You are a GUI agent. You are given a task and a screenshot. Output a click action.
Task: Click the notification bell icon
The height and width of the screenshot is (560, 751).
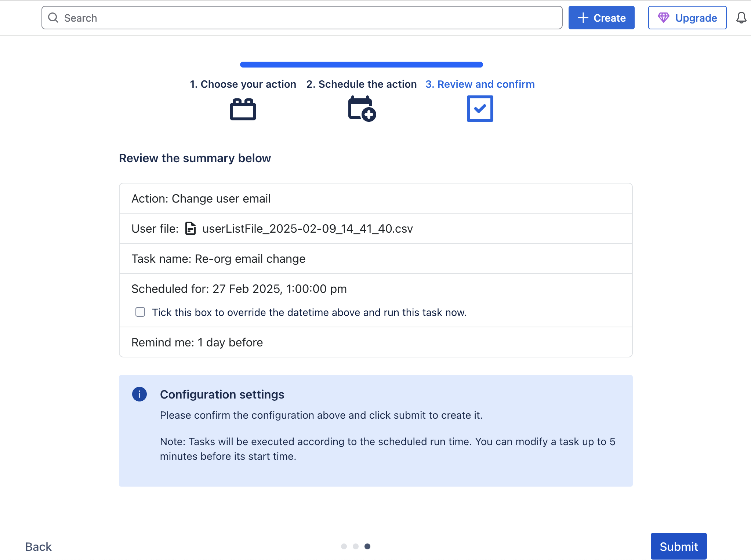coord(741,17)
